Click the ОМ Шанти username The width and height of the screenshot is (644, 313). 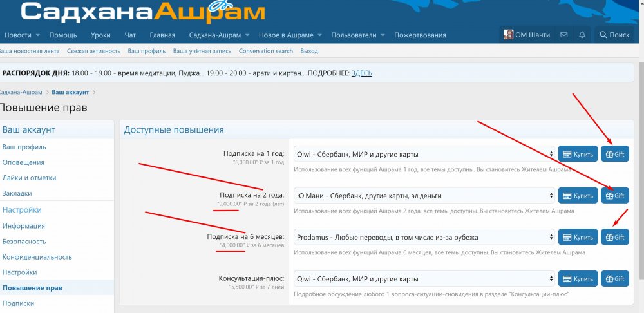pos(533,35)
